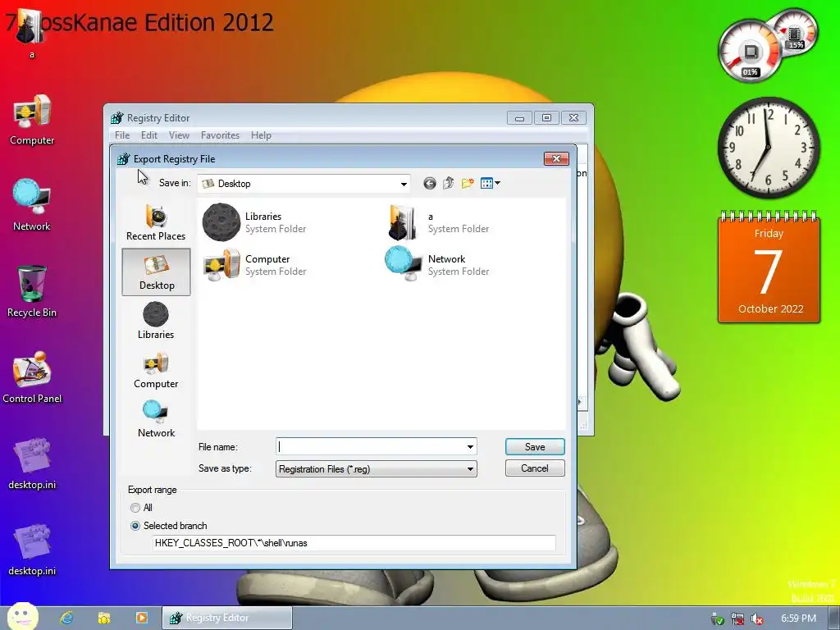The image size is (840, 630).
Task: Open the Help menu in Registry Editor
Action: (261, 135)
